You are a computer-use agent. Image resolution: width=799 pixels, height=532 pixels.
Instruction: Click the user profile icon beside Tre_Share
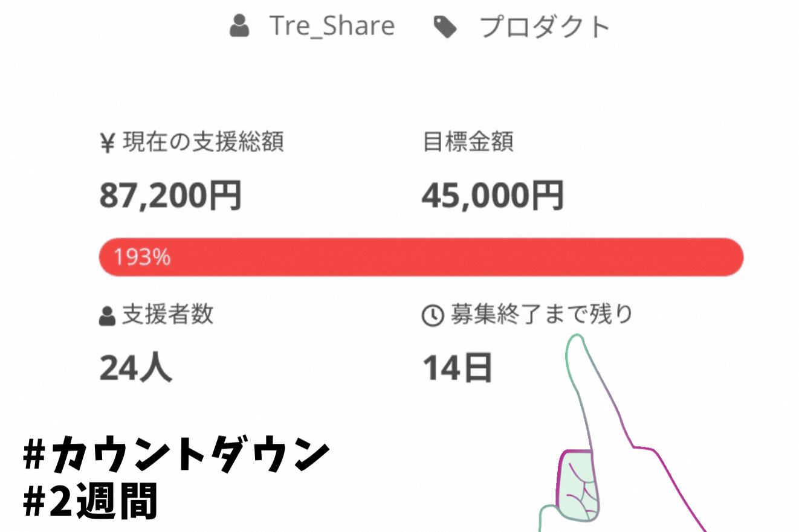click(x=240, y=27)
